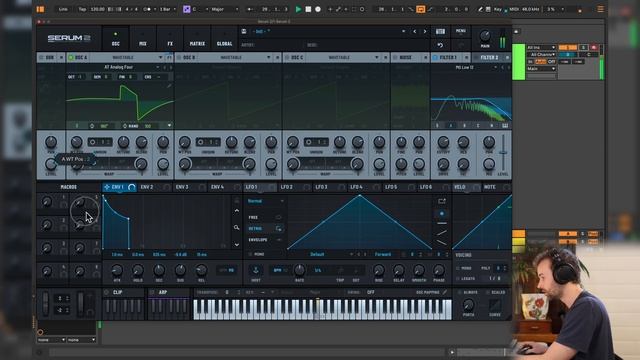Open the MATRIX tab
Viewport: 640px width, 360px height.
point(197,39)
